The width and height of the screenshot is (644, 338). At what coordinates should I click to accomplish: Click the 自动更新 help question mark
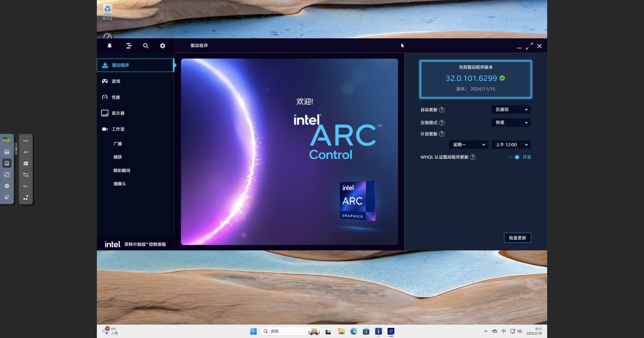(x=442, y=109)
